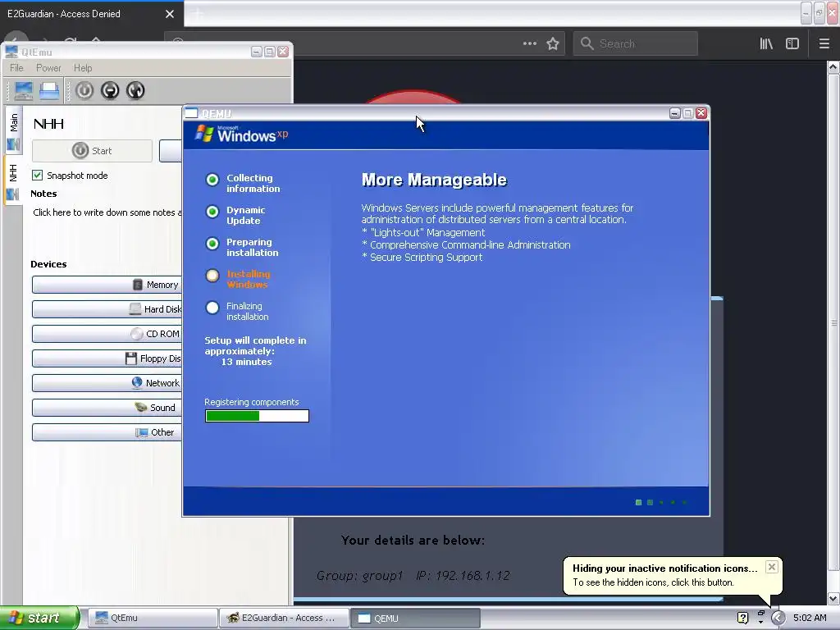Viewport: 840px width, 630px height.
Task: Expand the Hard Disk device section
Action: point(107,309)
